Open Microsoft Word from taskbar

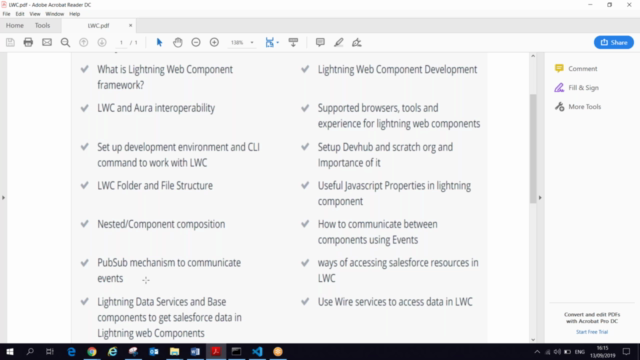[x=195, y=351]
